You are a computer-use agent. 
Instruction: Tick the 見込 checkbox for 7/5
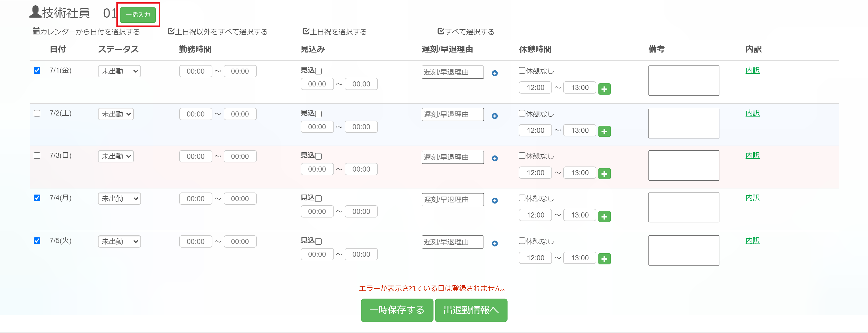coord(318,241)
